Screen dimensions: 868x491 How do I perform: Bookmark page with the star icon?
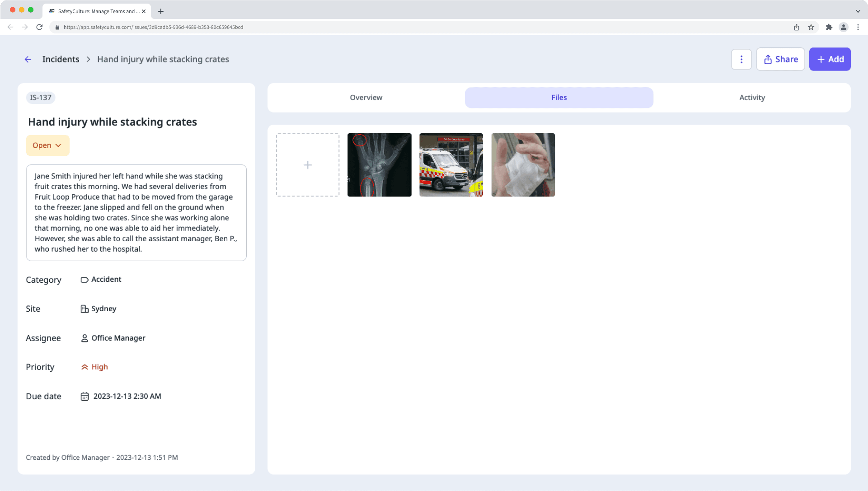(x=811, y=27)
